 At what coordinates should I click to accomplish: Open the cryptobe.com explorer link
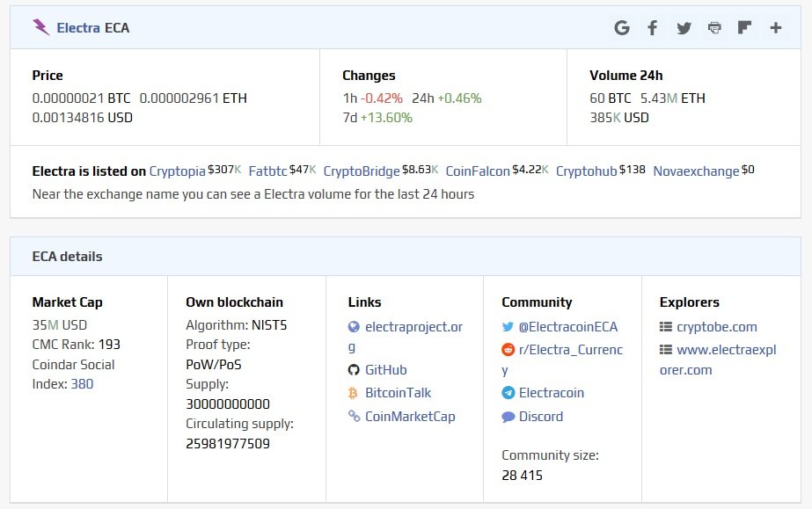click(x=717, y=327)
